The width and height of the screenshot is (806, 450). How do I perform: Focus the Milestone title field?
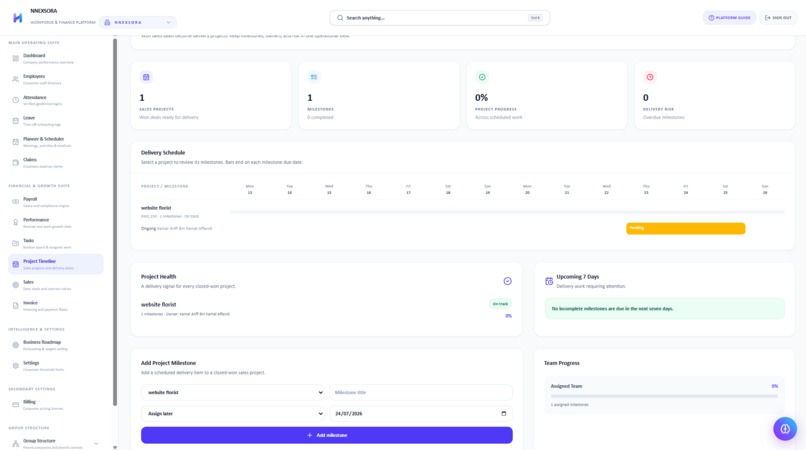[421, 392]
